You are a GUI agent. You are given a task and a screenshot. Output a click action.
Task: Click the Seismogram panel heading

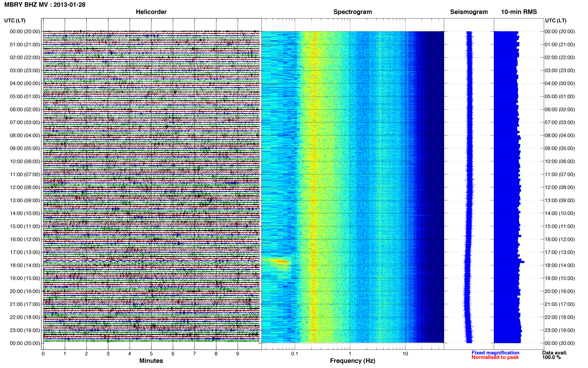coord(469,12)
